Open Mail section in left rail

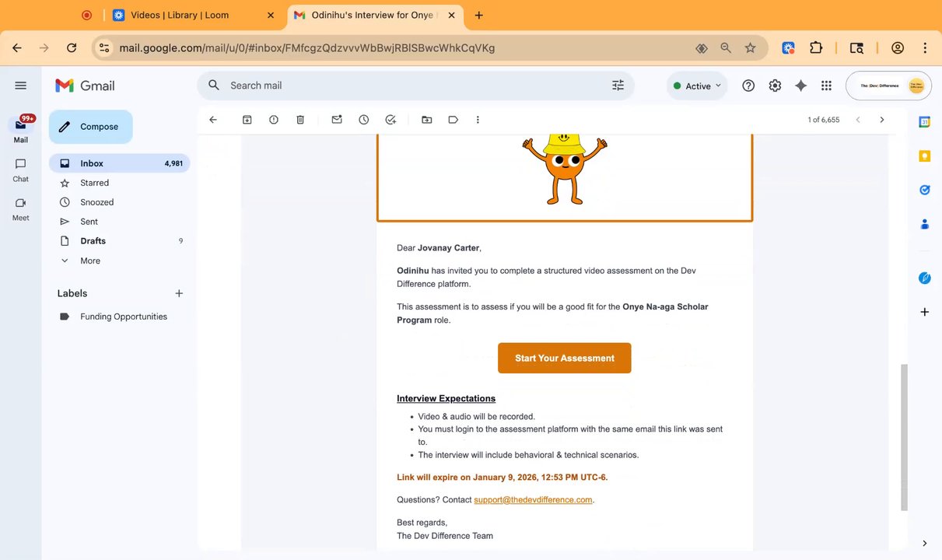point(21,129)
